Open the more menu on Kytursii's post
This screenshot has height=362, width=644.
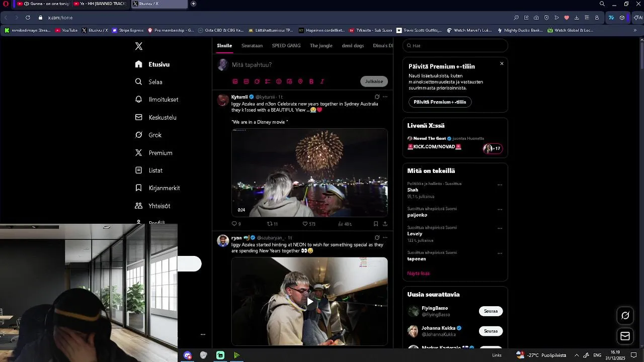coord(385,97)
